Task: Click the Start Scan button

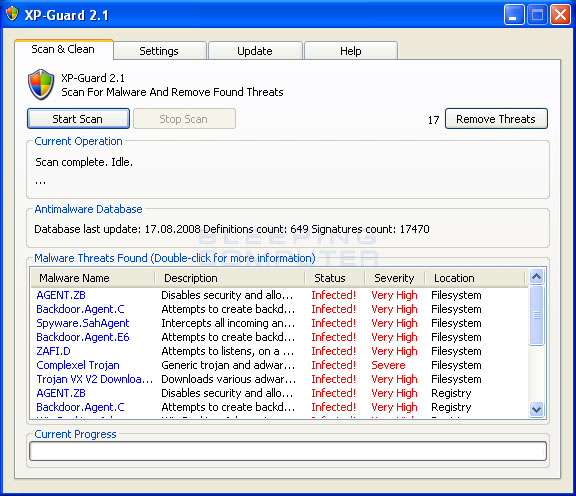Action: pos(78,119)
